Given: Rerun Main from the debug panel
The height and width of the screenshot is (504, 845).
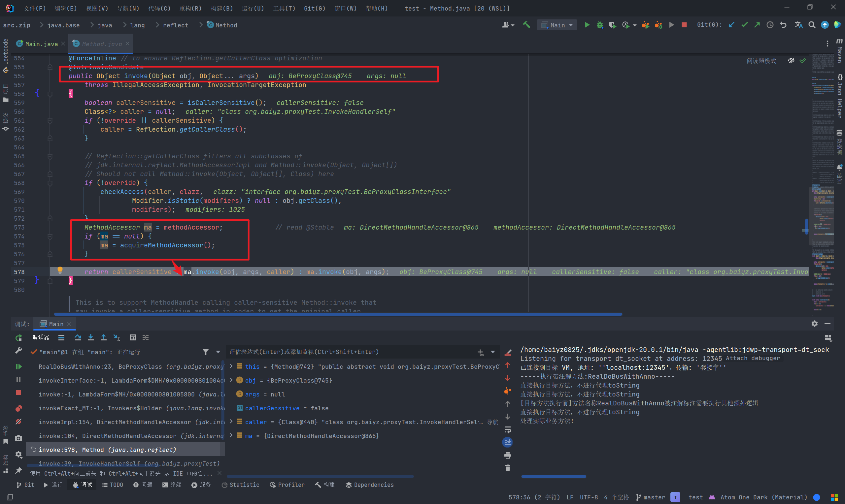Looking at the screenshot, I should 19,337.
